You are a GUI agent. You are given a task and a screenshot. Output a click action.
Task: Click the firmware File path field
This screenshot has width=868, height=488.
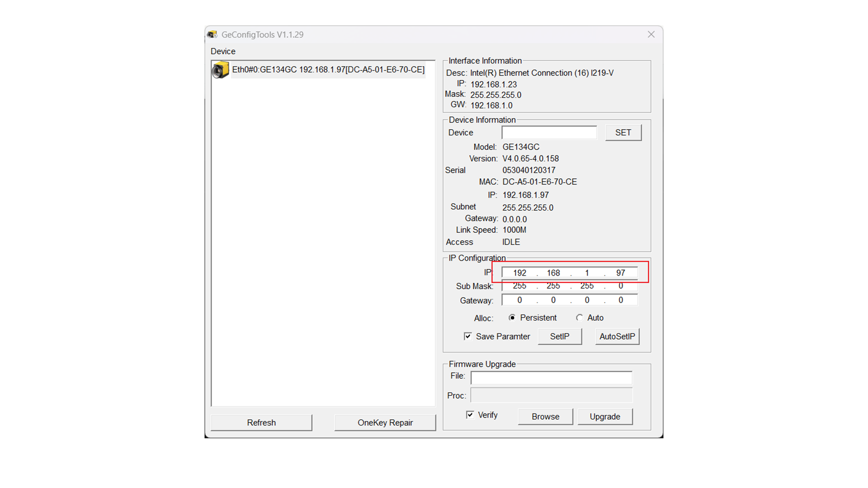click(551, 377)
